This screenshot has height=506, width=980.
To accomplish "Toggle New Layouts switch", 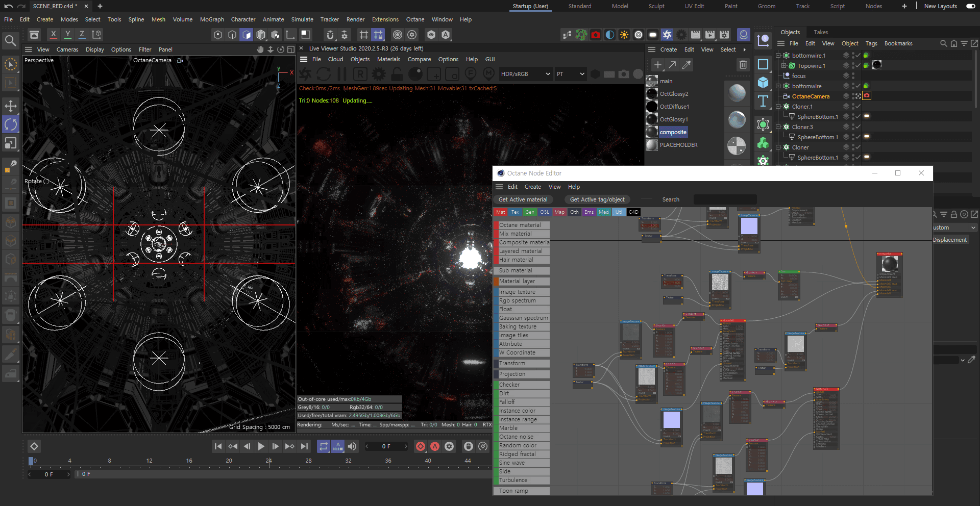I will click(x=971, y=6).
